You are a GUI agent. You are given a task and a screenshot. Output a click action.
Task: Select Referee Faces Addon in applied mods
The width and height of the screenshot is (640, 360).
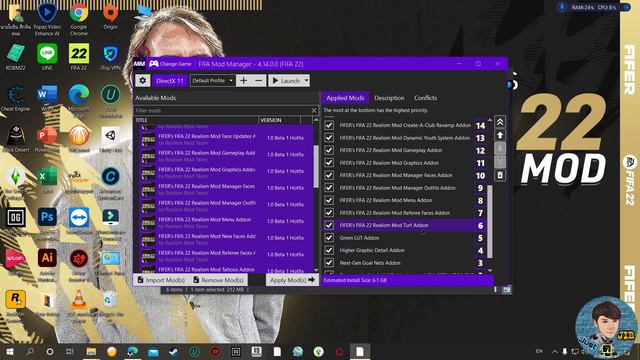point(405,213)
